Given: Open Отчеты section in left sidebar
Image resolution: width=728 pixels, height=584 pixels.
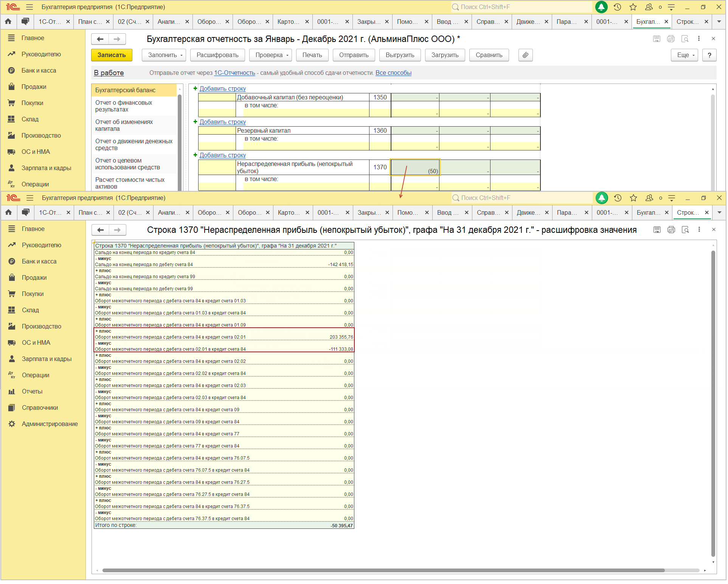Looking at the screenshot, I should 32,391.
